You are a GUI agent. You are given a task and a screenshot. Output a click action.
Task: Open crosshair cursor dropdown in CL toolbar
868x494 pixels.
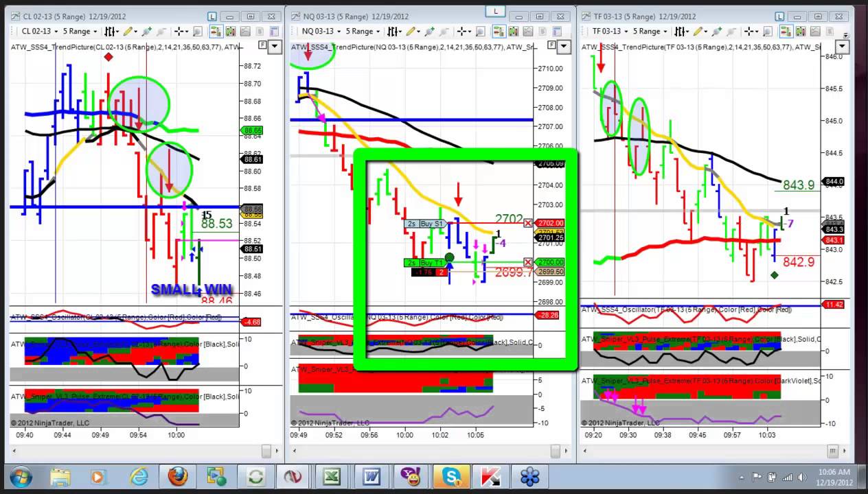[182, 31]
